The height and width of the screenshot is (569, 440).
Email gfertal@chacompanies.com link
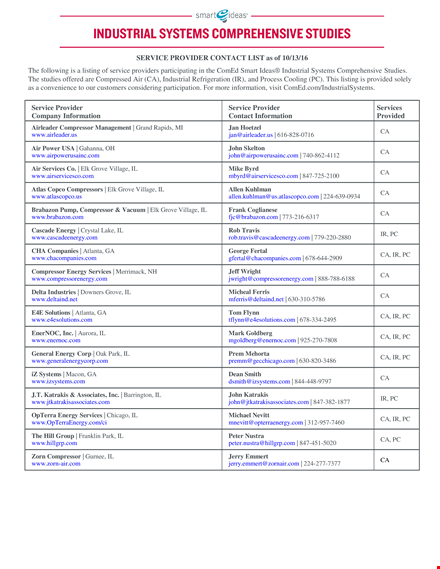pos(265,258)
